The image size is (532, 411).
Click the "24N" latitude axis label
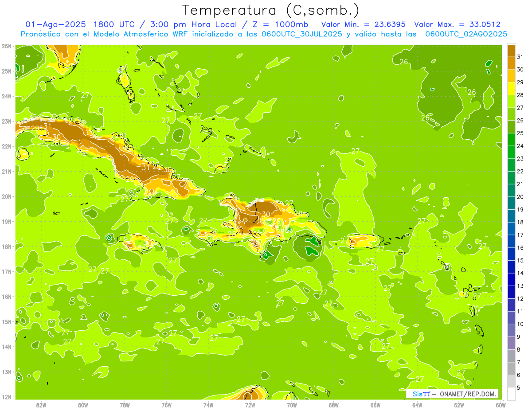7,96
